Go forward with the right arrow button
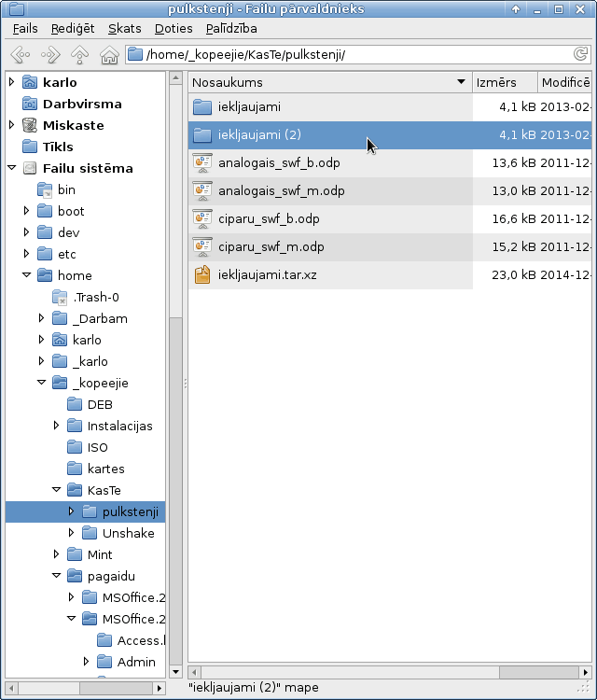Screen dimensions: 597x700 tap(50, 55)
